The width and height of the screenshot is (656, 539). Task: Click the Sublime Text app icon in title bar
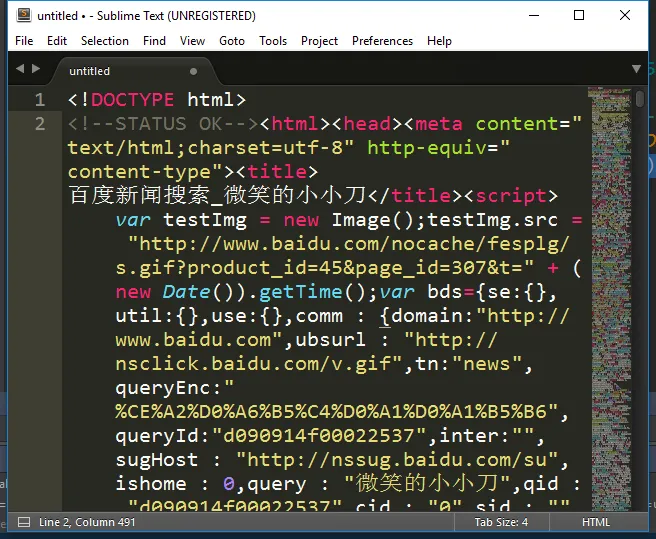click(x=24, y=15)
